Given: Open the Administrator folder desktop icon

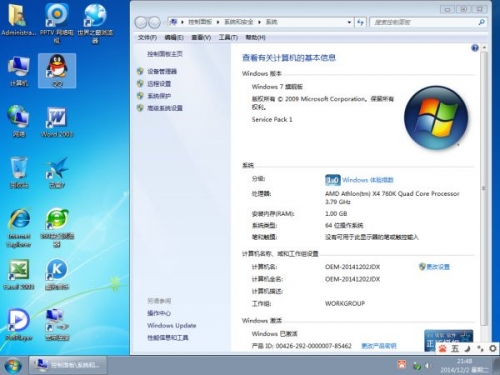Looking at the screenshot, I should click(18, 20).
